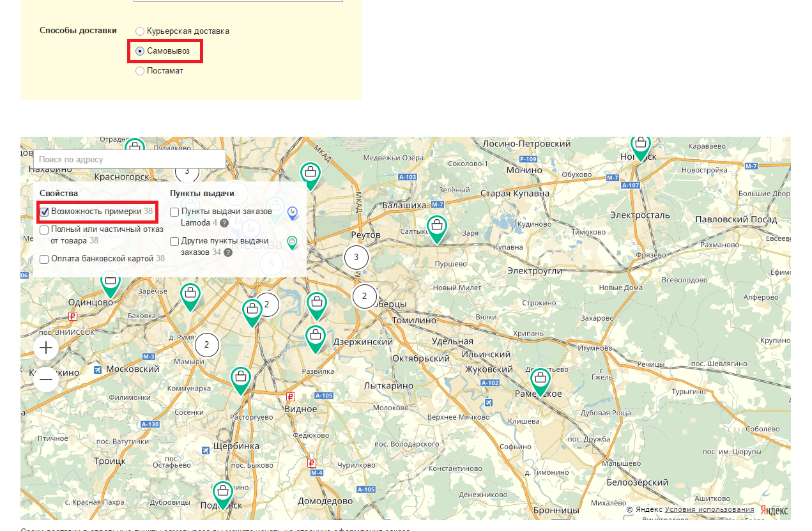The image size is (812, 531).
Task: Click the Электроугли map label
Action: (535, 271)
